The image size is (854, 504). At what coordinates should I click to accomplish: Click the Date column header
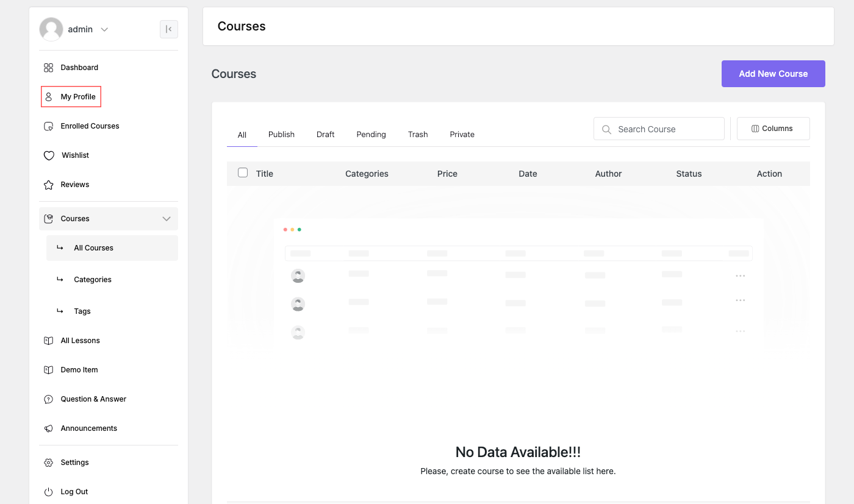(528, 174)
